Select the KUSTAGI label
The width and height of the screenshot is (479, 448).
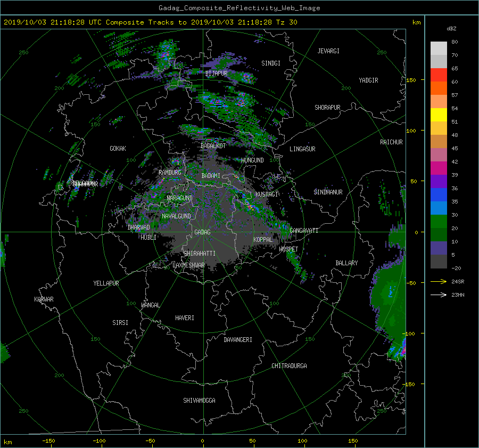[267, 194]
